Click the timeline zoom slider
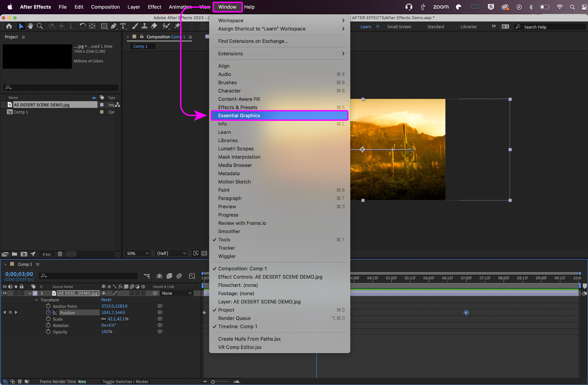 pos(213,382)
